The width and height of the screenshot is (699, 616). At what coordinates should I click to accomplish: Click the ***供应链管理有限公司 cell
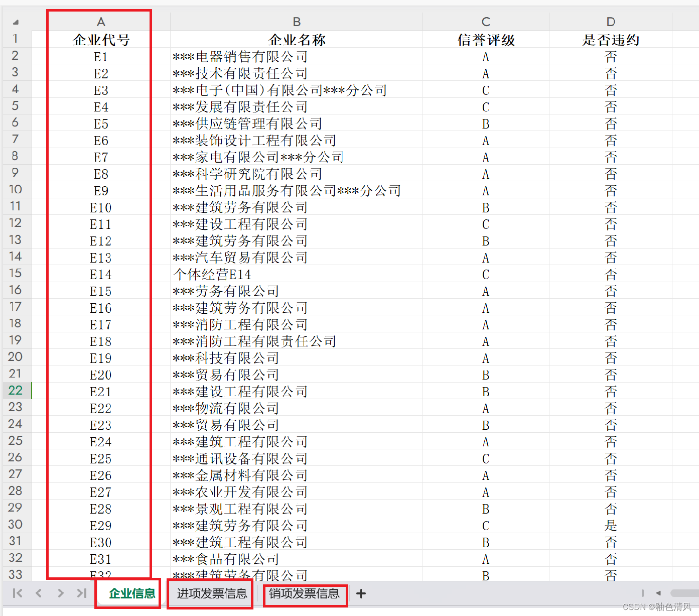[x=297, y=123]
